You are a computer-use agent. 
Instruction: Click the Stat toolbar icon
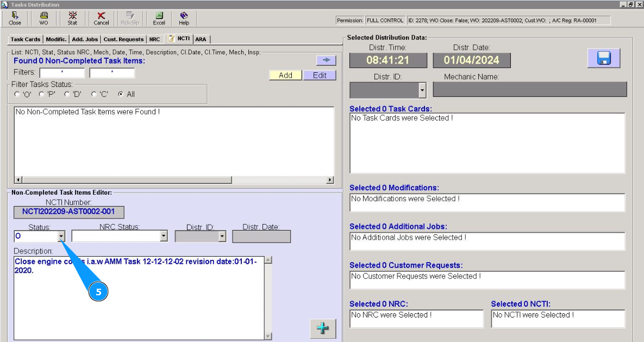72,18
